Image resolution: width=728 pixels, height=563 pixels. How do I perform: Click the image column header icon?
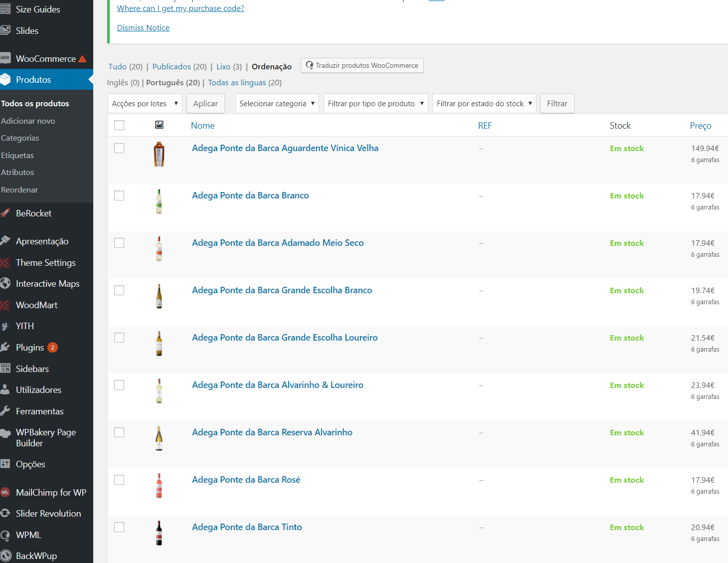click(x=159, y=125)
